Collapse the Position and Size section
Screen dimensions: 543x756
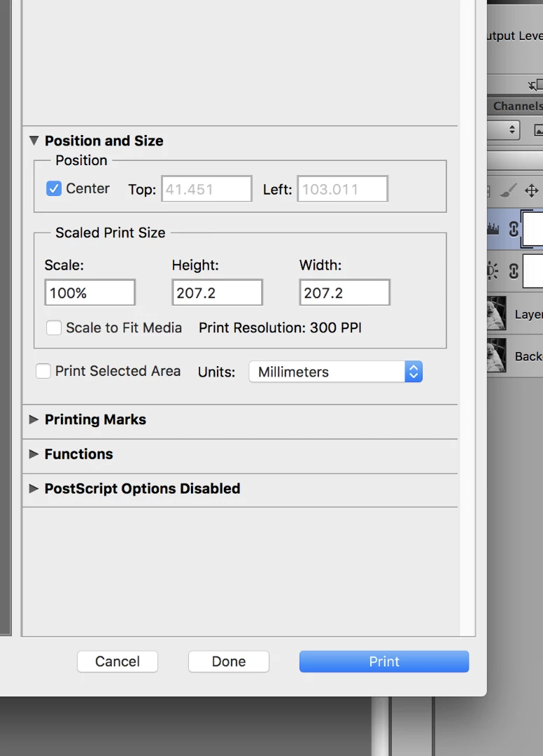[x=34, y=141]
